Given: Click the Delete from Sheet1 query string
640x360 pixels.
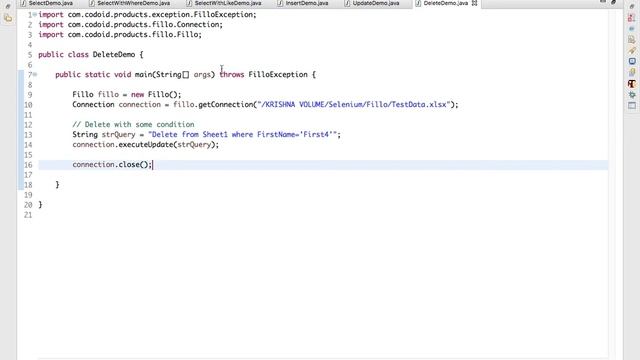Looking at the screenshot, I should click(242, 135).
